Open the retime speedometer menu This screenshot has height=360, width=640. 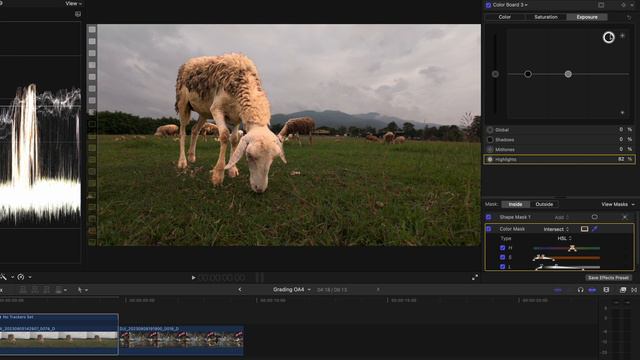point(24,277)
